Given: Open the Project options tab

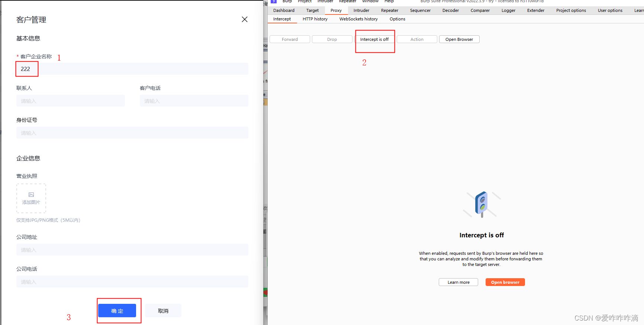Looking at the screenshot, I should click(571, 10).
